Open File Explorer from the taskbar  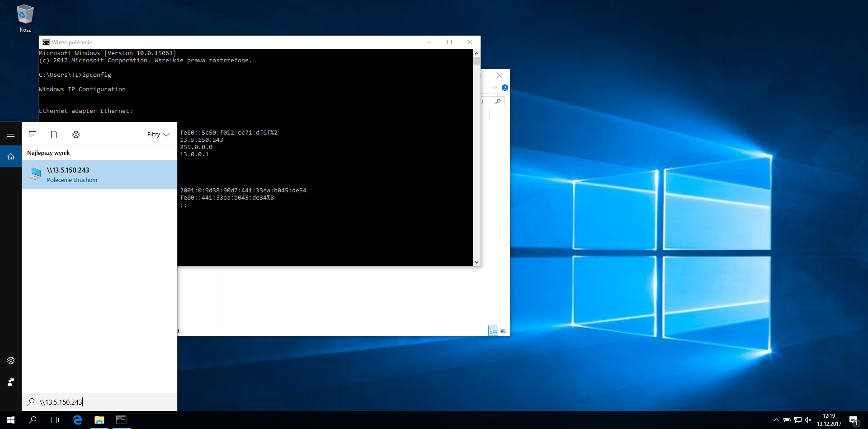(x=99, y=420)
